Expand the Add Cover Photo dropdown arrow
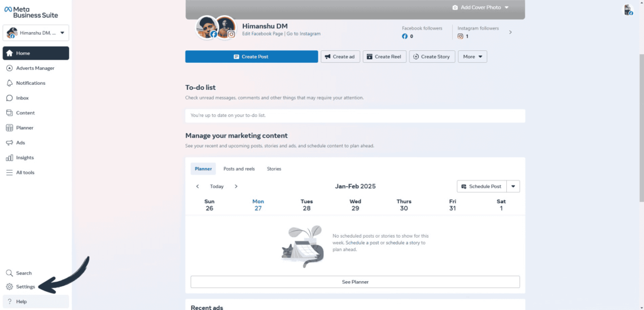 pyautogui.click(x=506, y=8)
